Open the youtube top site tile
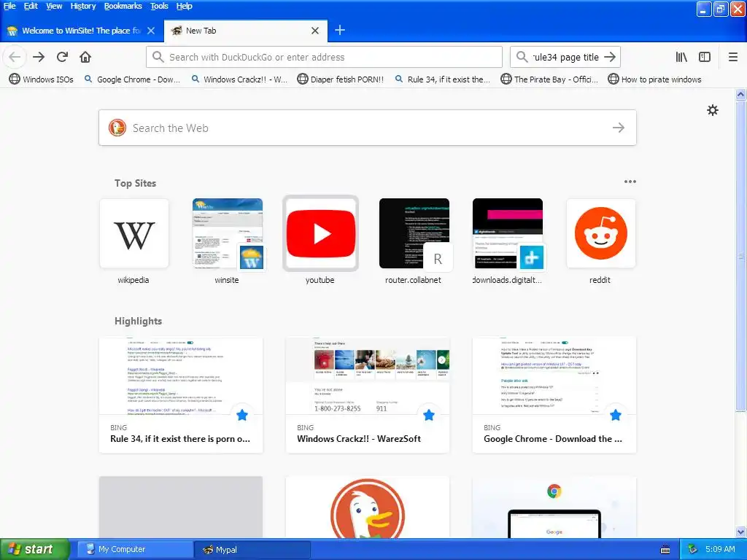Viewport: 747px width, 560px height. (321, 233)
